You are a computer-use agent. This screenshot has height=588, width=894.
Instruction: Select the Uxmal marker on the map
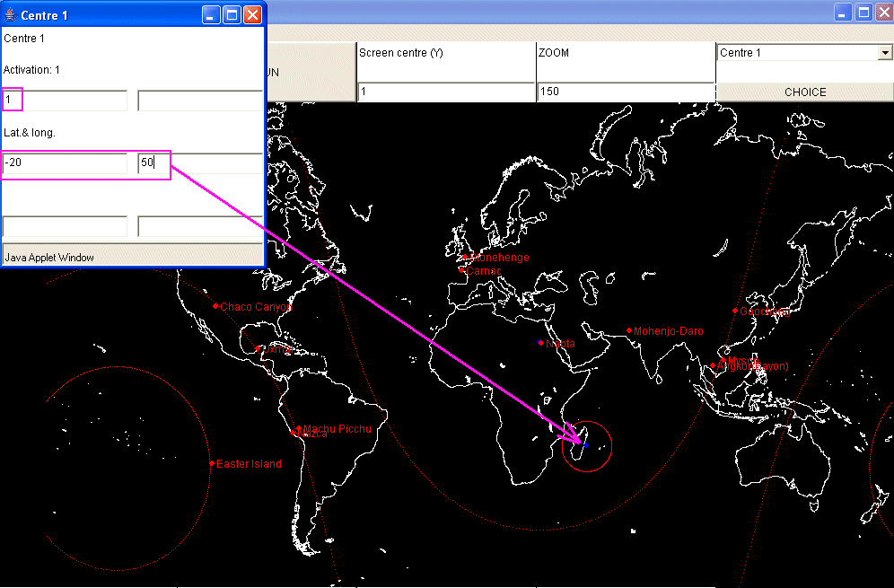(258, 348)
